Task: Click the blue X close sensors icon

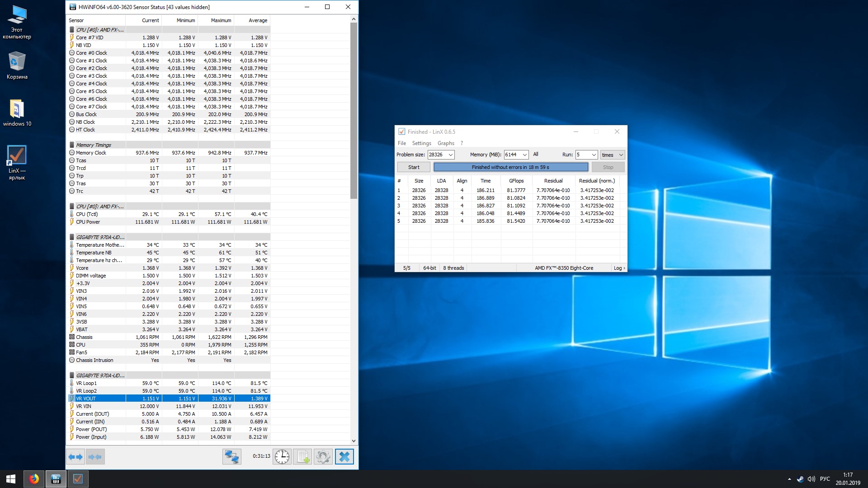Action: [344, 457]
